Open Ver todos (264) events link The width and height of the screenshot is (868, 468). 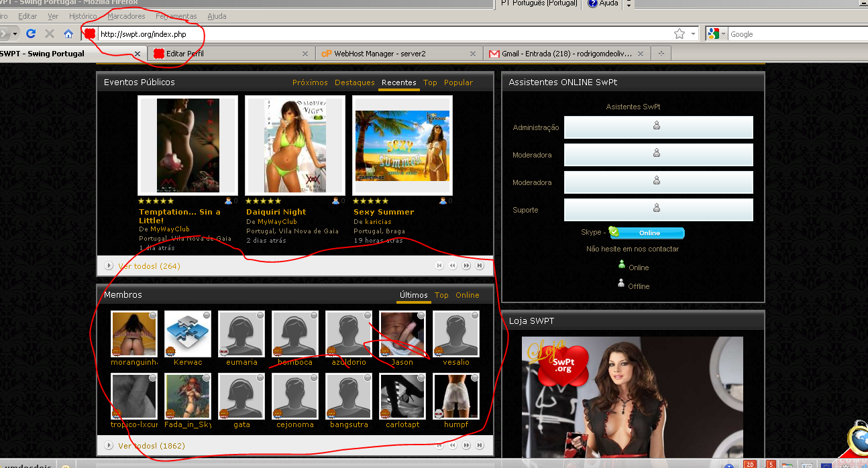click(x=149, y=266)
